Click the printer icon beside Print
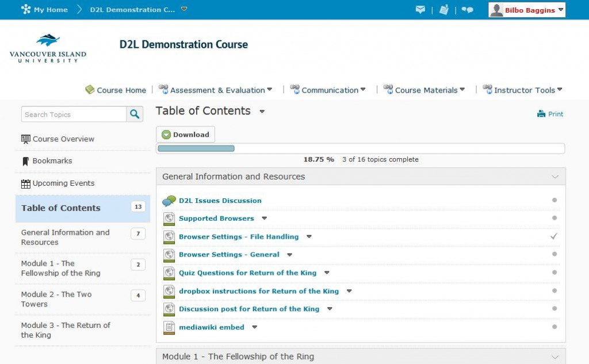The height and width of the screenshot is (364, 589). pos(541,114)
